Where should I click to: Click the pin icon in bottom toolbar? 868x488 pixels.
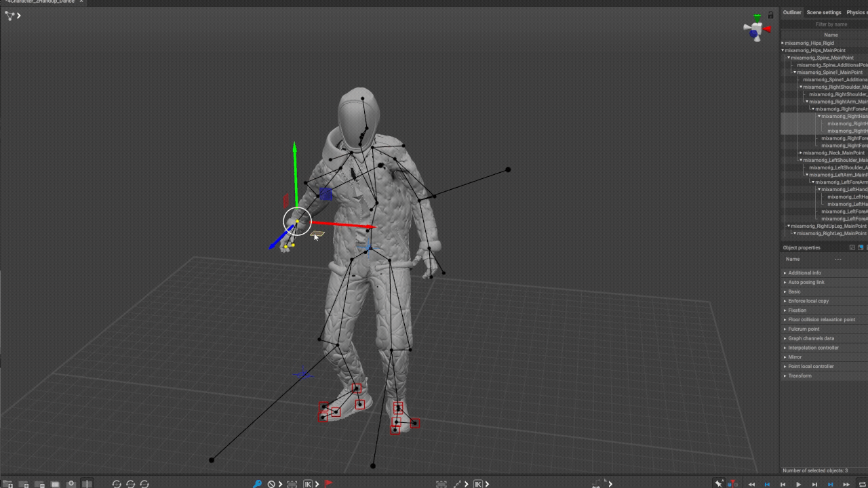pyautogui.click(x=719, y=484)
